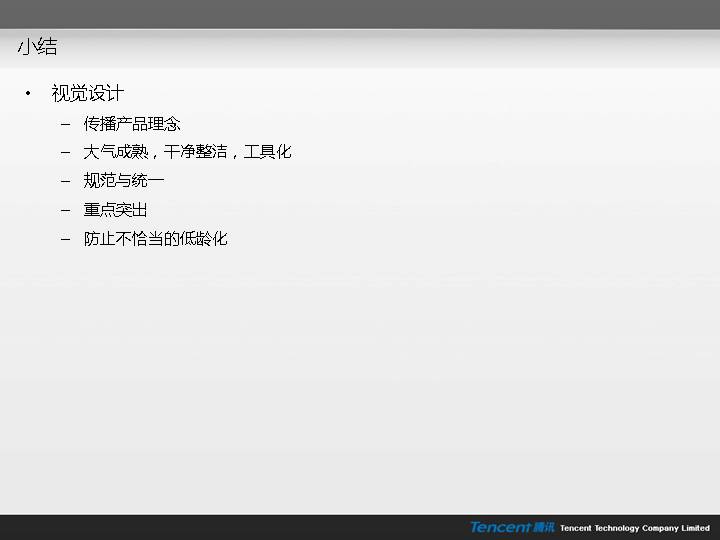Click the 防止不恰当的低龄化 line
Viewport: 720px width, 540px height.
click(155, 239)
